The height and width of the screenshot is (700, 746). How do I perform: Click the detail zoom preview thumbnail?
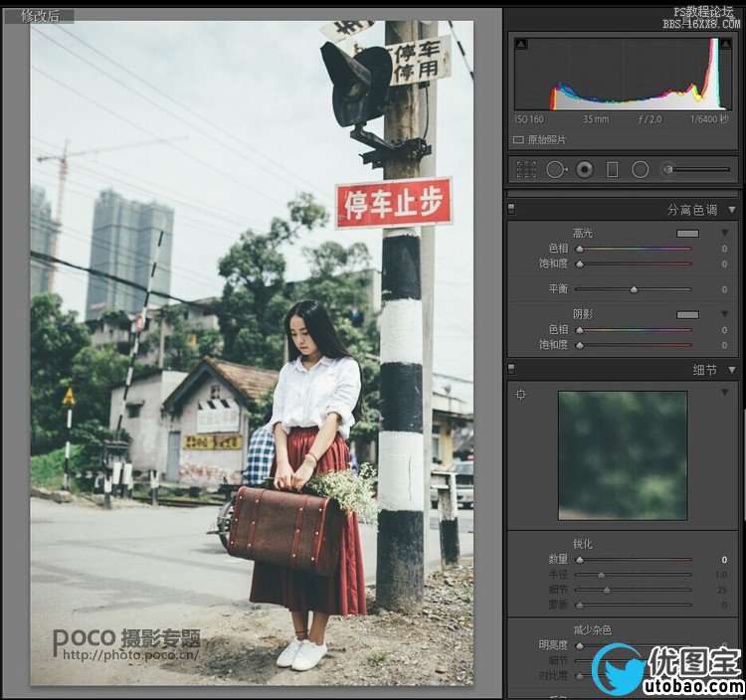623,455
